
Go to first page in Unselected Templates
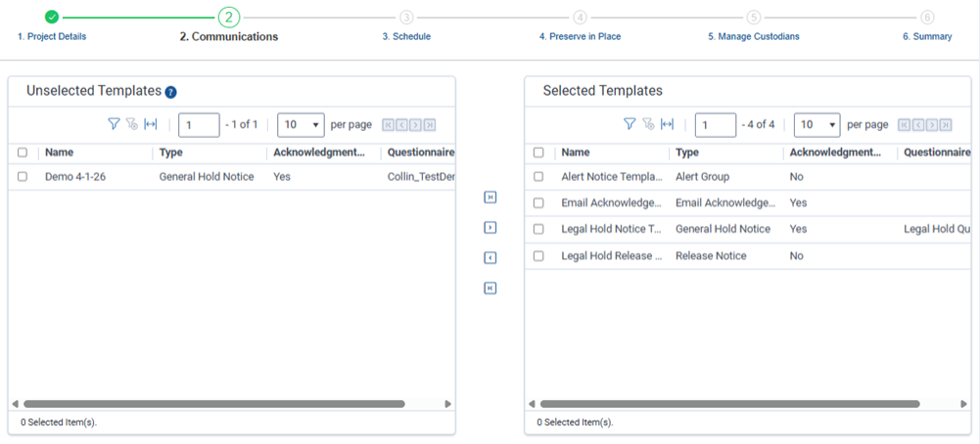388,125
